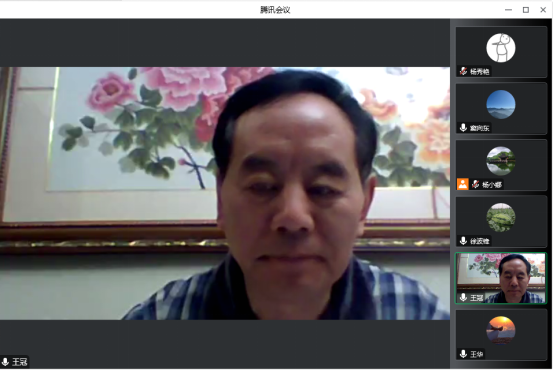Click the 王冠 name label below the main video

19,362
